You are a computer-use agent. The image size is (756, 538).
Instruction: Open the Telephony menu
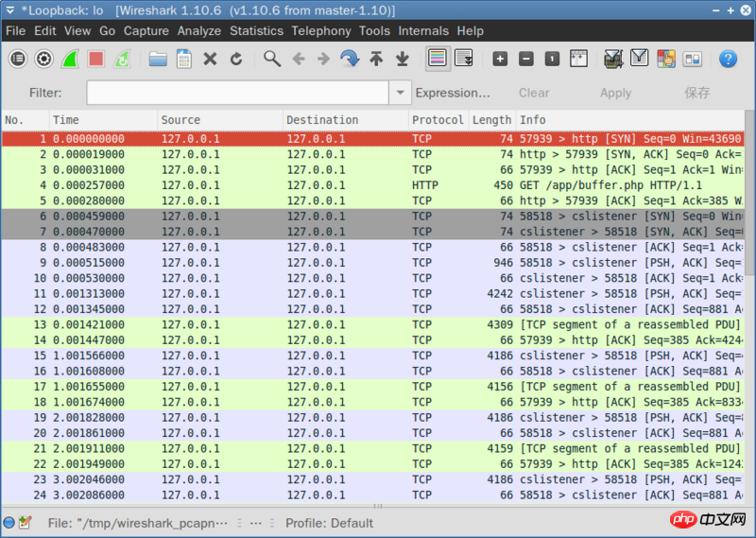321,31
